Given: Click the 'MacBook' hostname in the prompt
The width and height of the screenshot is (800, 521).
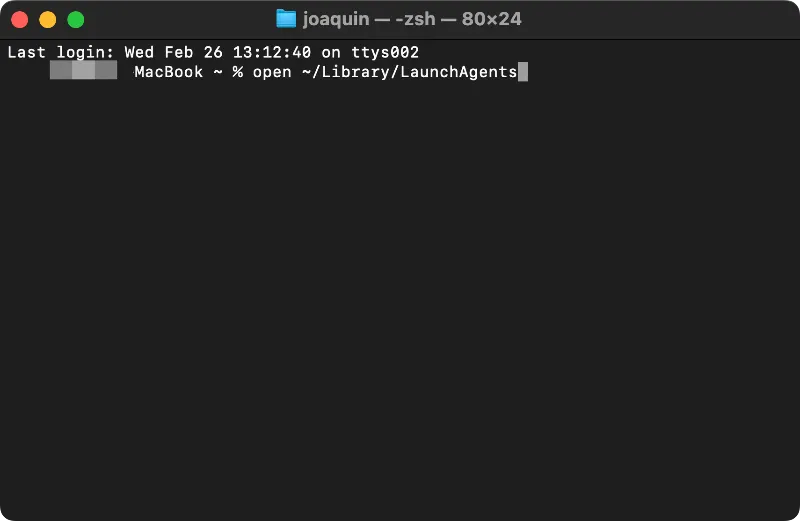Looking at the screenshot, I should pos(169,72).
